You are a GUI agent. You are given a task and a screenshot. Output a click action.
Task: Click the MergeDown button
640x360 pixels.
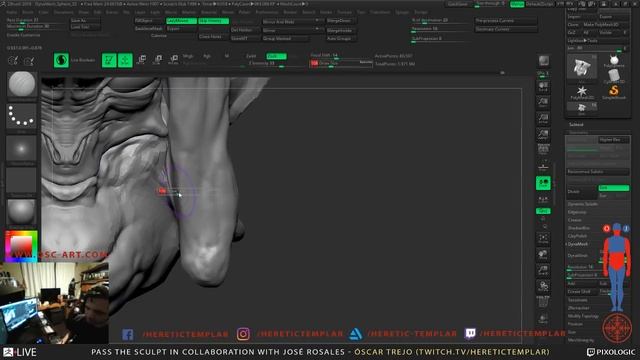(x=340, y=20)
